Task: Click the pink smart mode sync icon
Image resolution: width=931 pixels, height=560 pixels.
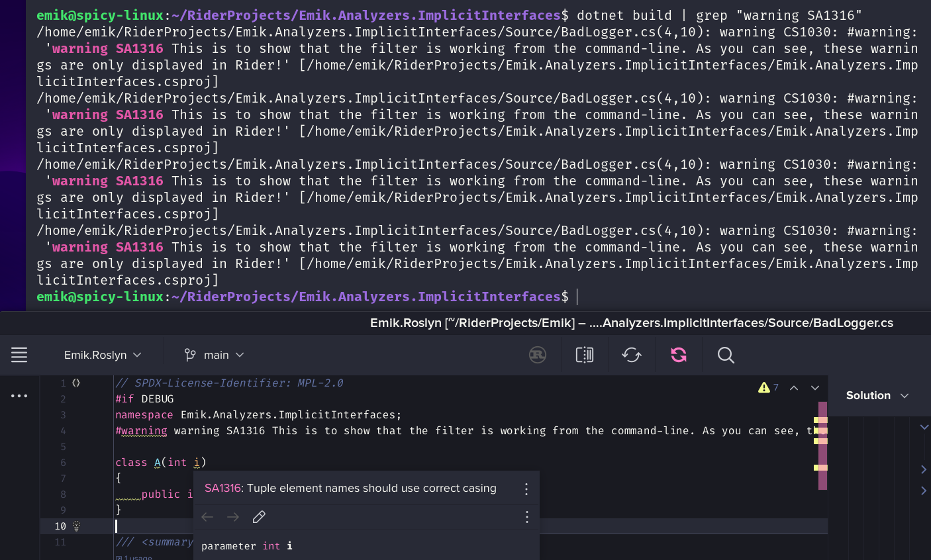Action: [x=678, y=355]
